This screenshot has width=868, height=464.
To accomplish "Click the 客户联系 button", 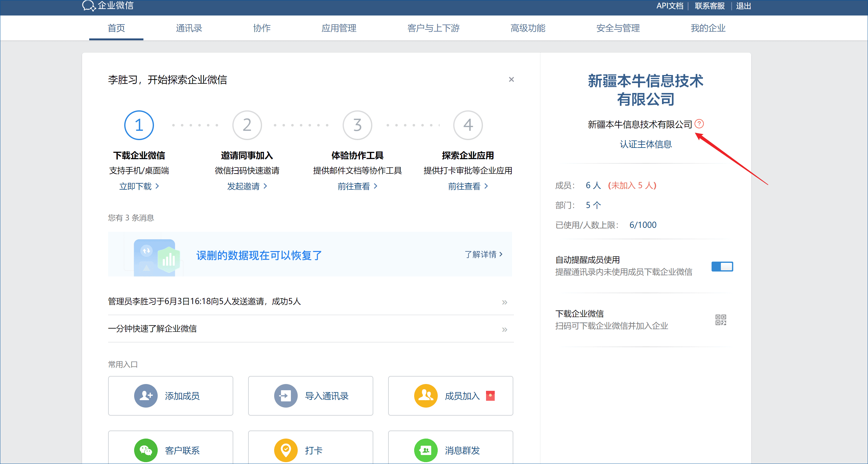I will [x=170, y=447].
